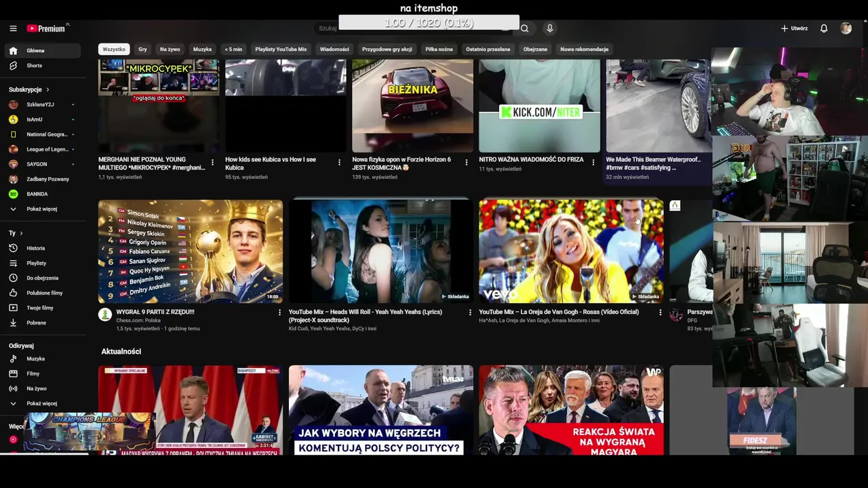Screen dimensions: 868x488
Task: Click the search magnifier button
Action: pyautogui.click(x=525, y=28)
